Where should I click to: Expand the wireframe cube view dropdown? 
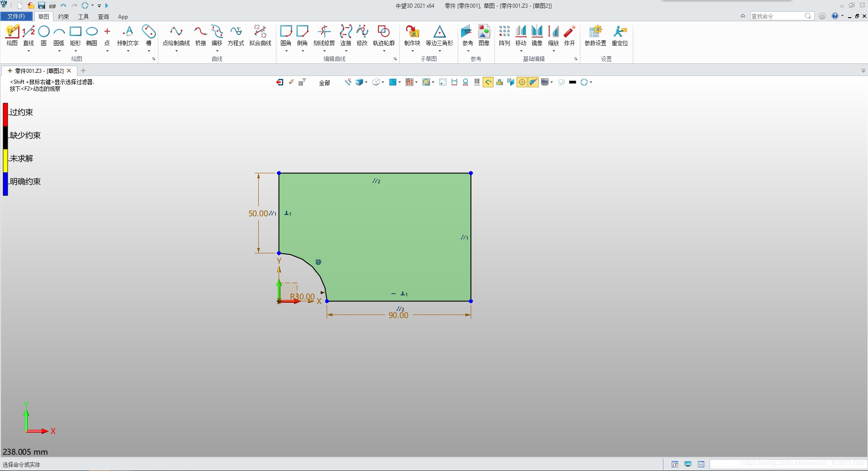coord(383,82)
